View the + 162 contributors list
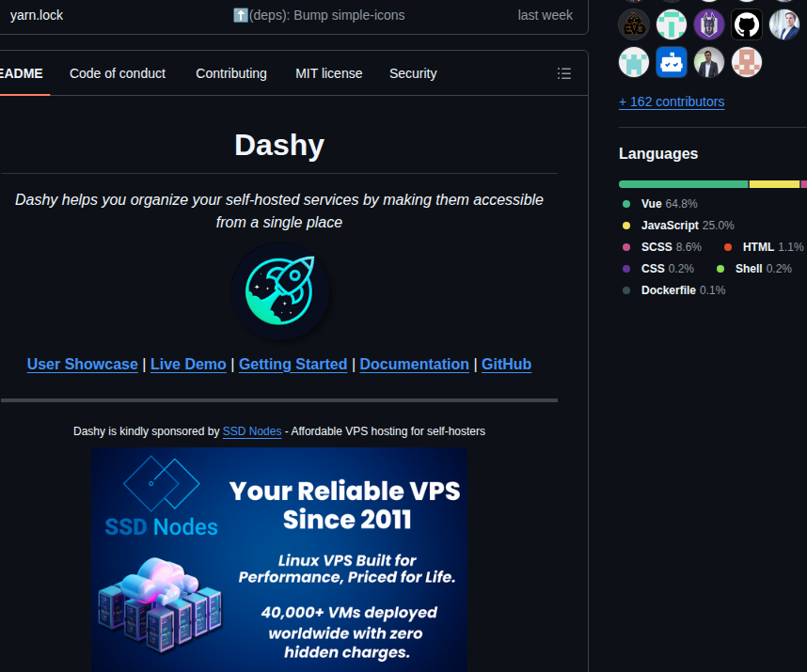Screen dimensions: 807x672 click(672, 102)
